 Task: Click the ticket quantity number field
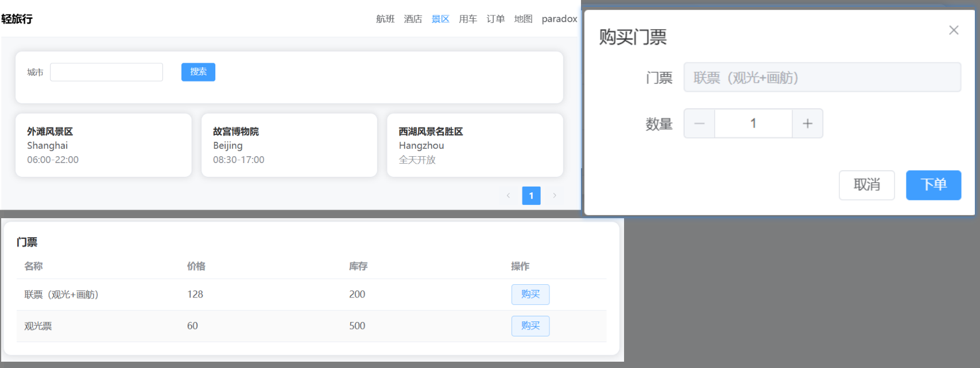pos(753,123)
